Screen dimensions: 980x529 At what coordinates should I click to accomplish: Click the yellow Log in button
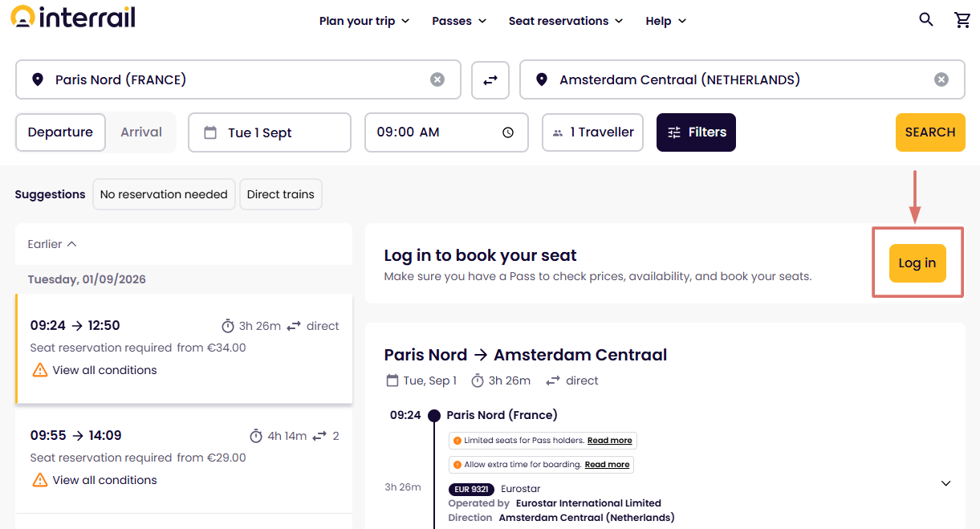coord(917,263)
